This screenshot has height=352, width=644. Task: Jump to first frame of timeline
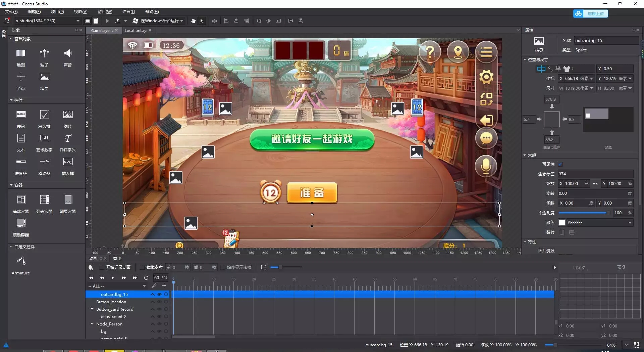tap(91, 278)
